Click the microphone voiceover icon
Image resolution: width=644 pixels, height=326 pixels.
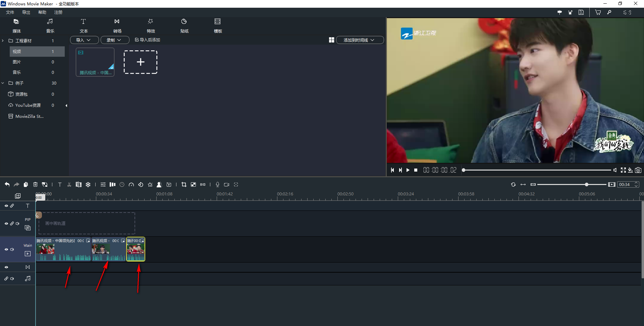pos(217,184)
